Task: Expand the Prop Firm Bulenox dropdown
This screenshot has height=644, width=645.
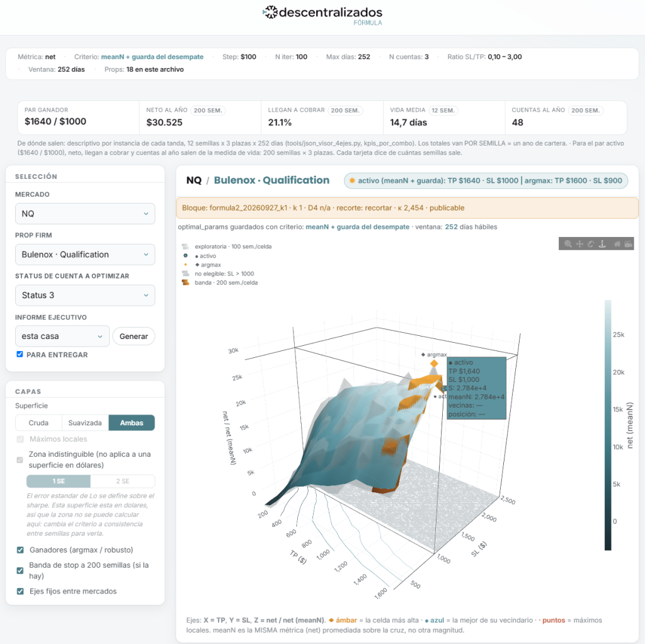Action: (85, 255)
